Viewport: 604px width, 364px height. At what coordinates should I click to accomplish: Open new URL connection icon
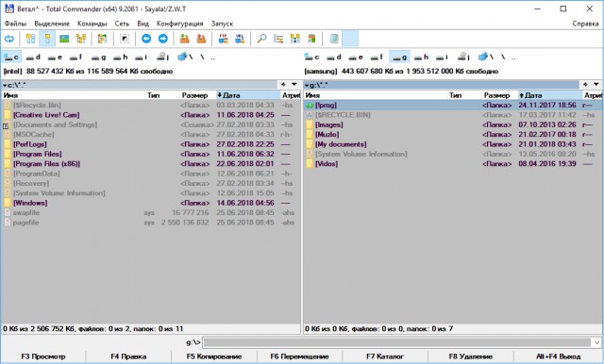[x=240, y=39]
